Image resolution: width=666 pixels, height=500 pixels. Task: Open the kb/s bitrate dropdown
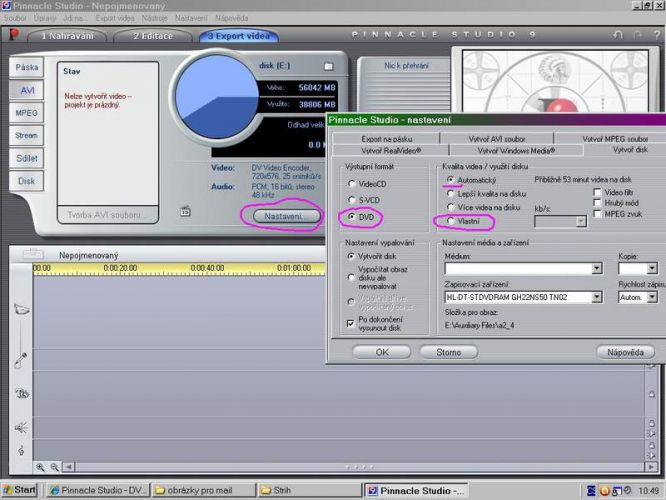581,221
